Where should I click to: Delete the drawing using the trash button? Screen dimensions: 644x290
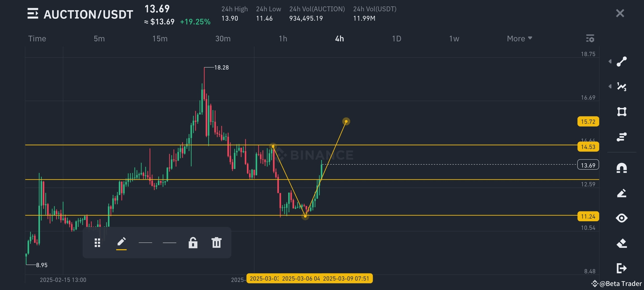[x=216, y=242]
